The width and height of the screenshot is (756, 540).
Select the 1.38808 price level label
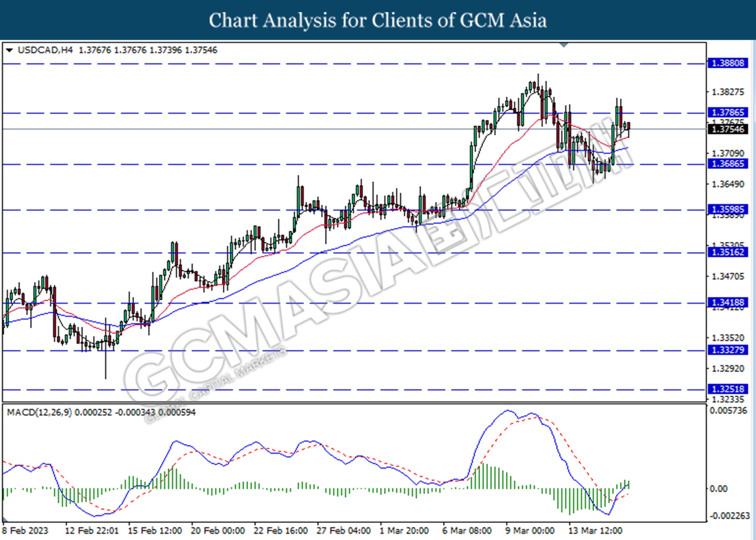(727, 63)
